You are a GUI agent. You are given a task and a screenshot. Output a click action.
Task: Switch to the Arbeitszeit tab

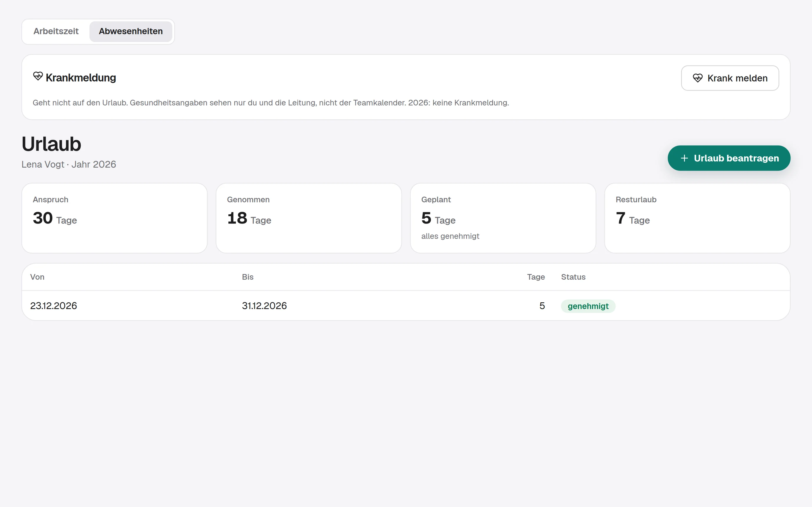coord(56,31)
